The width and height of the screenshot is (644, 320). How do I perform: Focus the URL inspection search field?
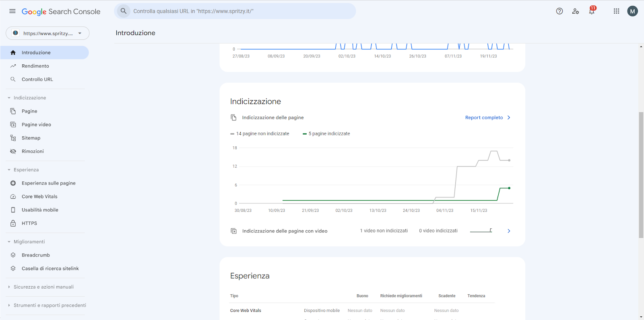pyautogui.click(x=235, y=11)
